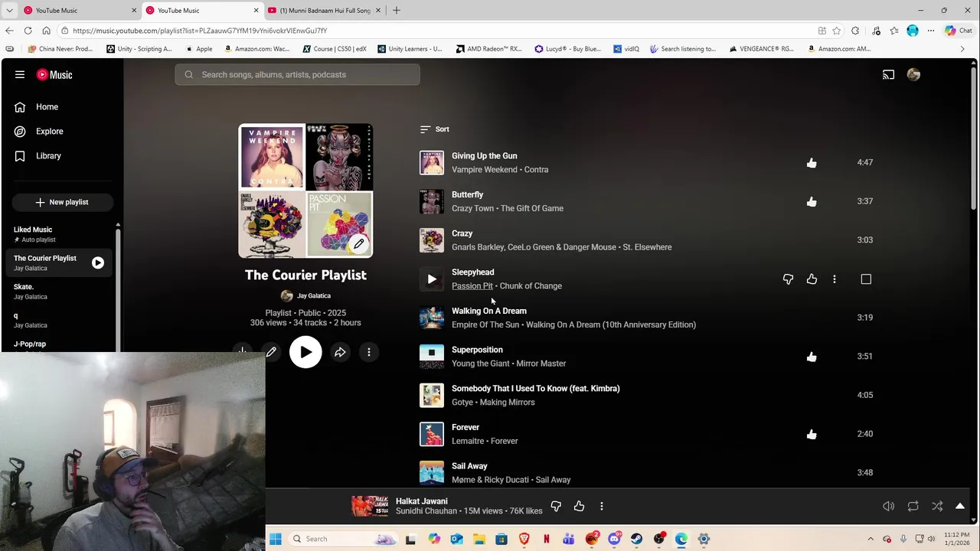
Task: Toggle shuffle in player bar
Action: [x=937, y=506]
